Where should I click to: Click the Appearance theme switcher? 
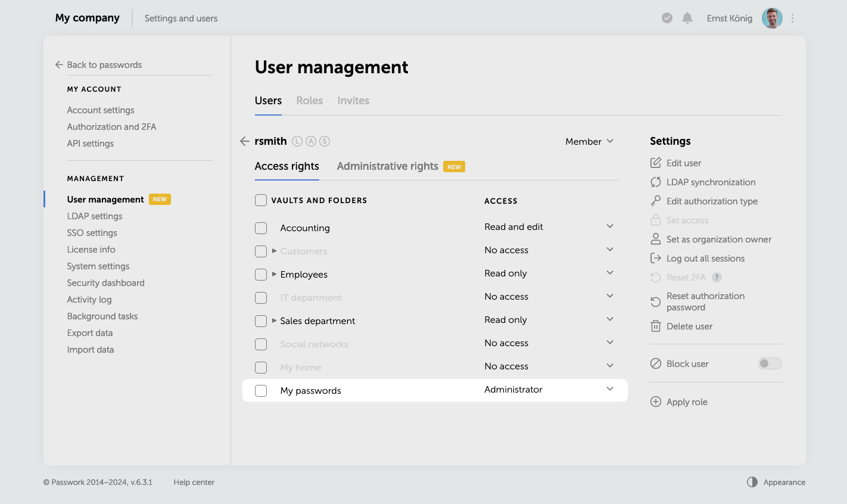coord(776,482)
